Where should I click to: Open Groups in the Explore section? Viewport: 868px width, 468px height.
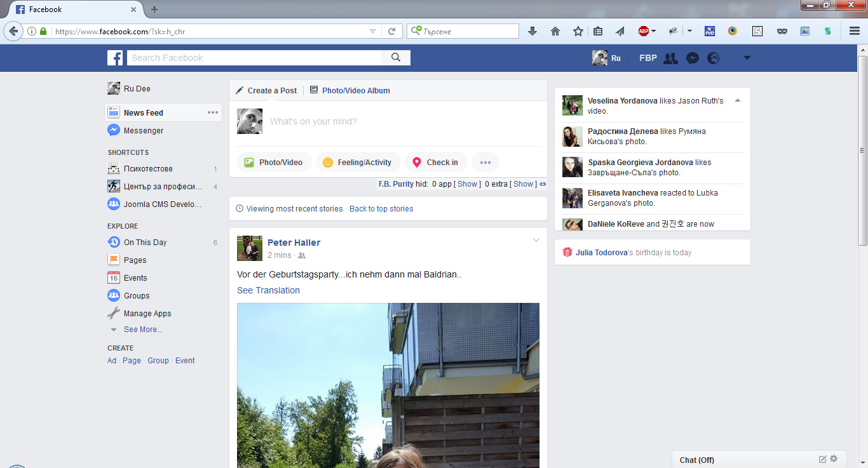137,296
